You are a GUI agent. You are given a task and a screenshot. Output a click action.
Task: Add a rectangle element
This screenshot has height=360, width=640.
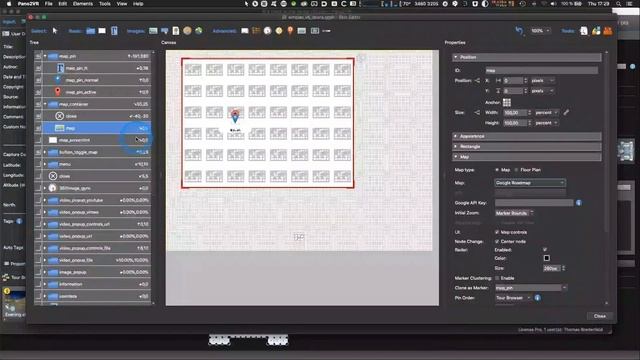coord(102,31)
